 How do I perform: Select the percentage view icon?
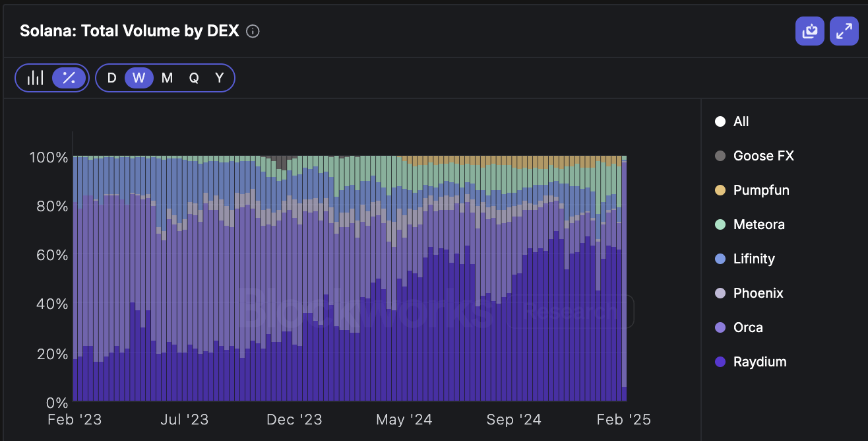68,77
